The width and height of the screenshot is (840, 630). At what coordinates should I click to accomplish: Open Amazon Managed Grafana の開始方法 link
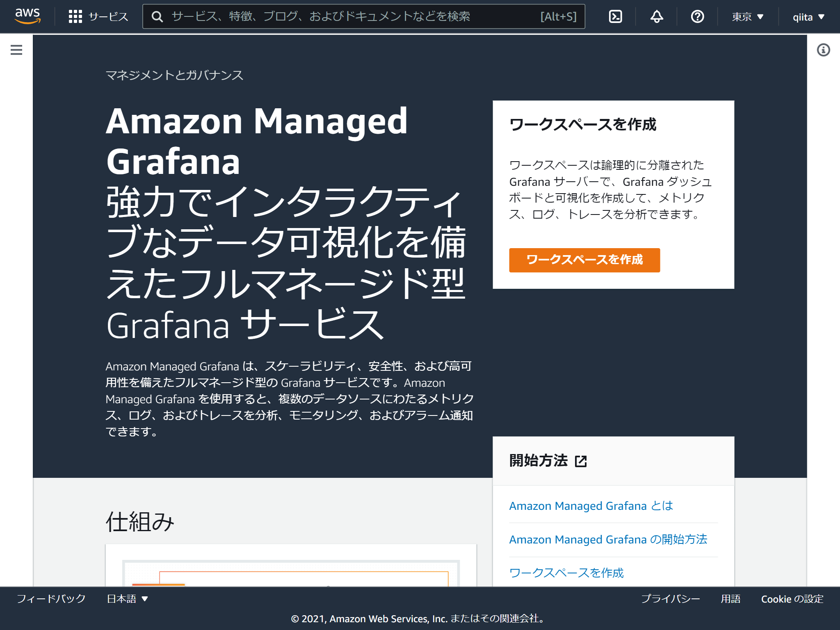click(608, 539)
